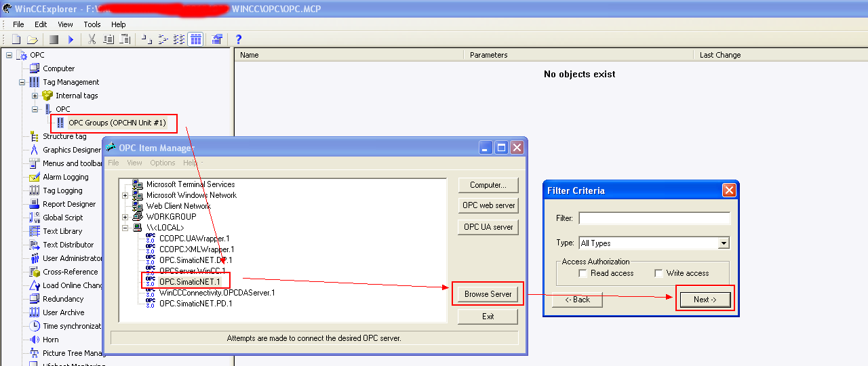Click the OPC web server button
The width and height of the screenshot is (868, 366).
pyautogui.click(x=488, y=205)
